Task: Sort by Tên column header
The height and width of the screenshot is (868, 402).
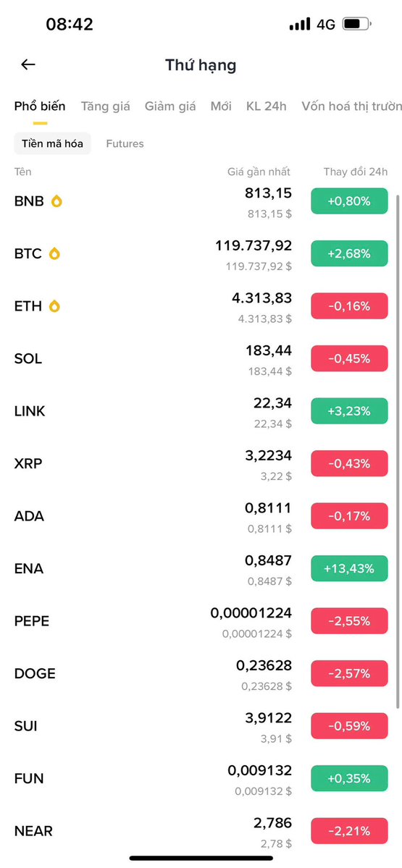Action: point(22,172)
